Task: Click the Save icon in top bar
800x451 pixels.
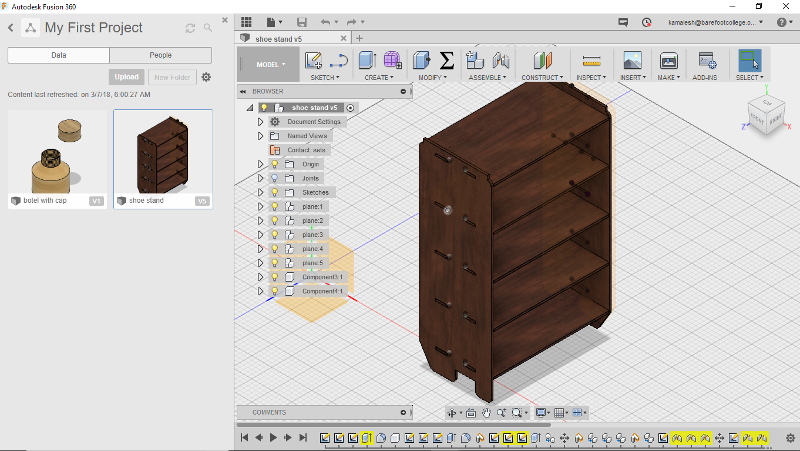Action: pyautogui.click(x=302, y=21)
